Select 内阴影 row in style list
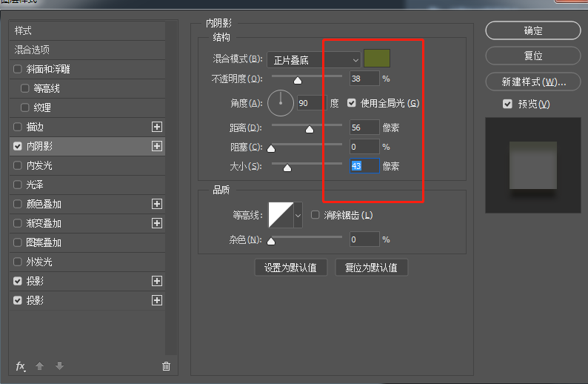 click(87, 146)
